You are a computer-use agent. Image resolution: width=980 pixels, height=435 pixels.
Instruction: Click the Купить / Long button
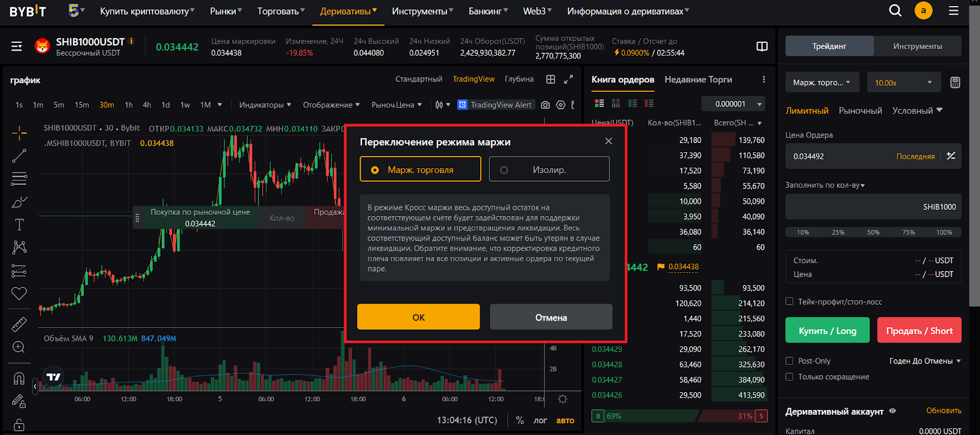827,330
